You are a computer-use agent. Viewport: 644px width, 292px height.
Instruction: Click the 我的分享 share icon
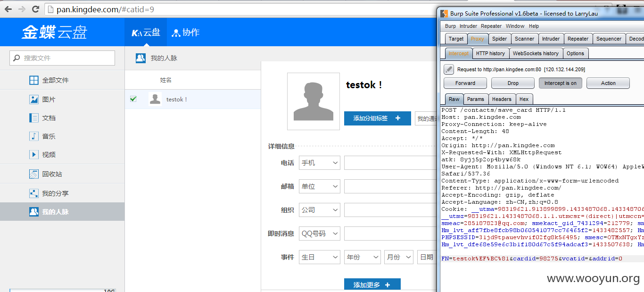[x=34, y=193]
